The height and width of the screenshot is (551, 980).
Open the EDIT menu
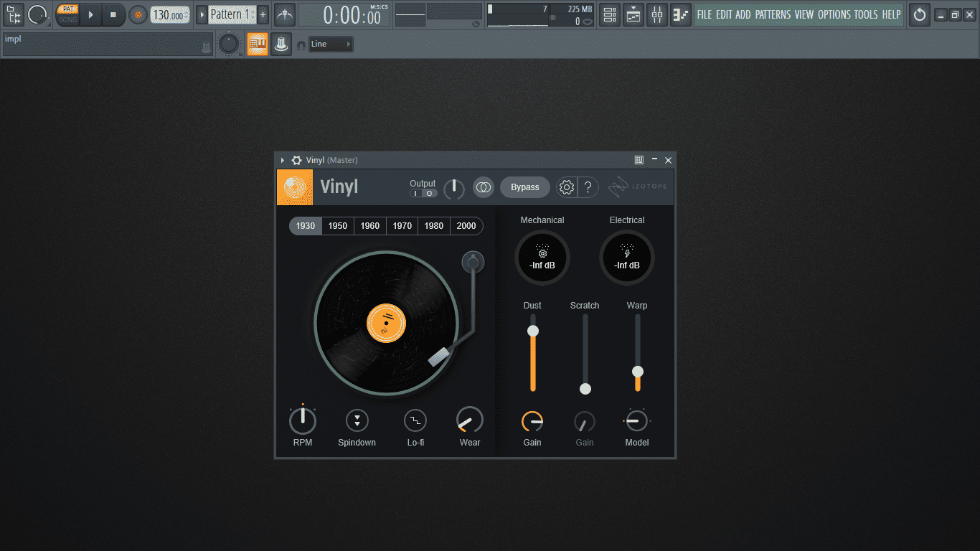pos(724,14)
